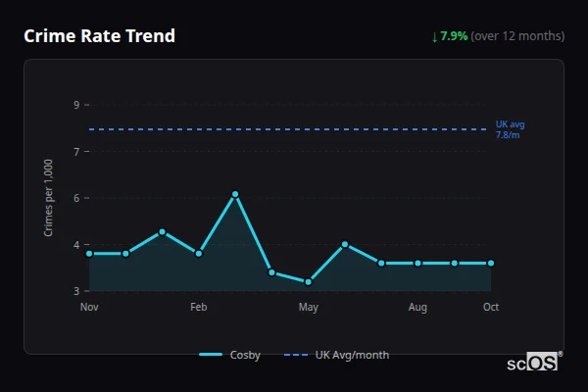Toggle the Cosby series in legend
The height and width of the screenshot is (392, 588).
(x=229, y=355)
